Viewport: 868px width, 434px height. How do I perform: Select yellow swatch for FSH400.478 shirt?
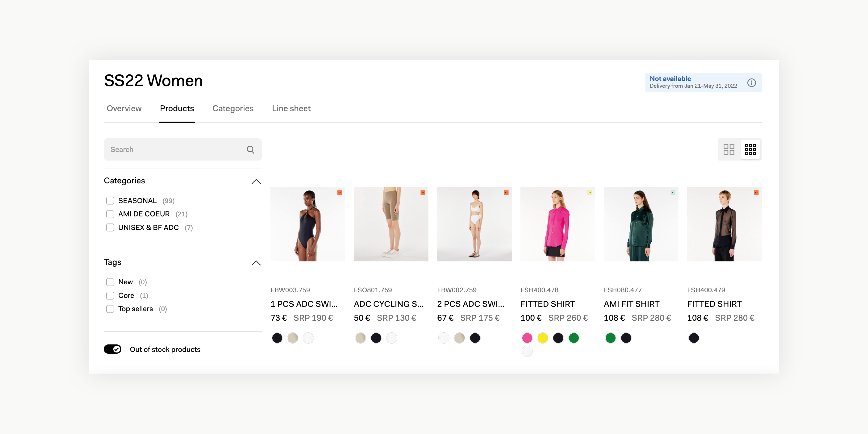click(542, 338)
